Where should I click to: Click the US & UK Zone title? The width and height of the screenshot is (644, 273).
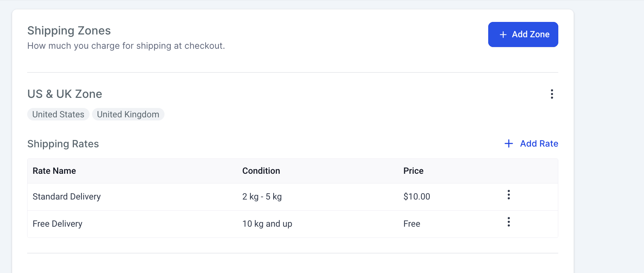65,94
